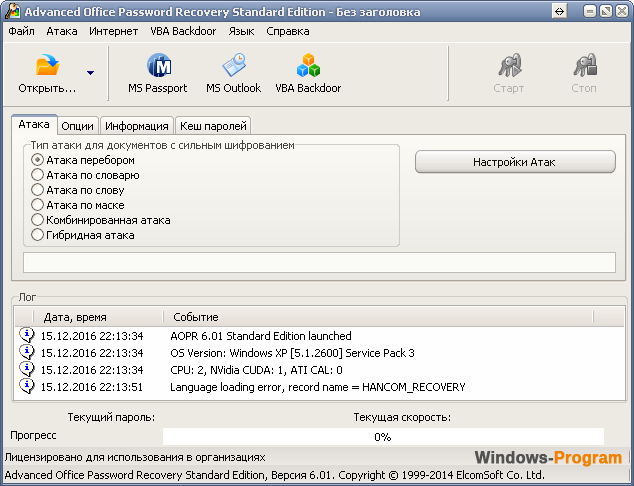The image size is (634, 486).
Task: Select Комбинированная атака radio button
Action: click(x=37, y=220)
